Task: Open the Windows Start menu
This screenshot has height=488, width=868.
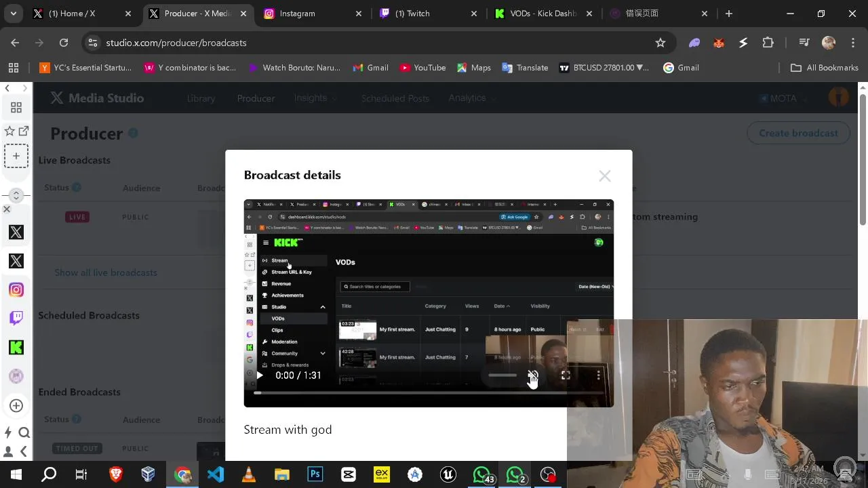Action: click(x=16, y=474)
